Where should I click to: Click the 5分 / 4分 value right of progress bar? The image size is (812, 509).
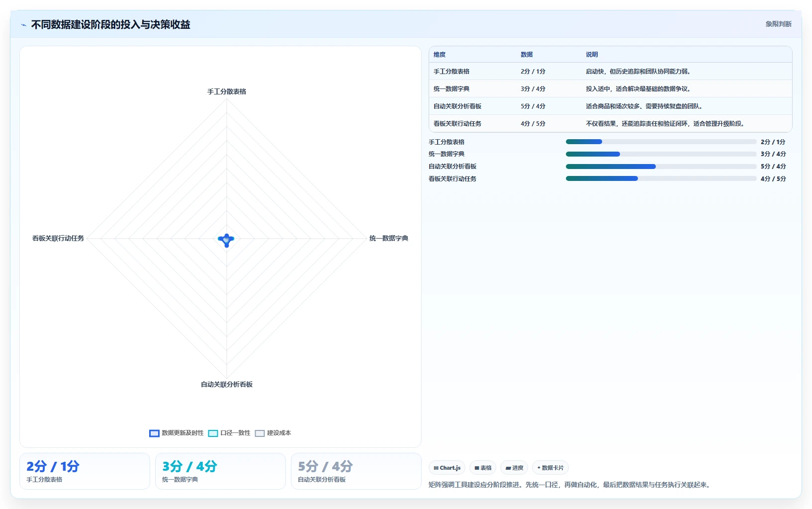(773, 167)
